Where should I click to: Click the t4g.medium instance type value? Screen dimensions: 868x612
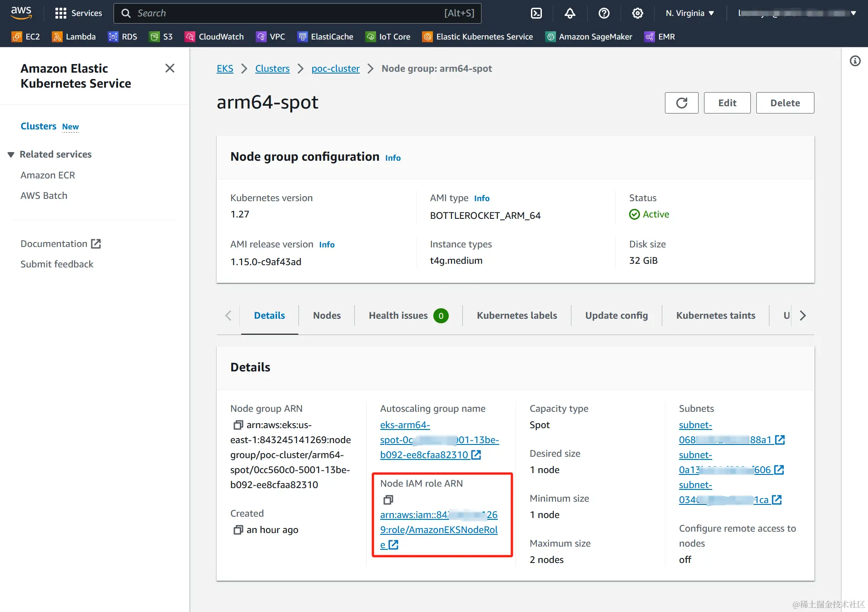456,261
